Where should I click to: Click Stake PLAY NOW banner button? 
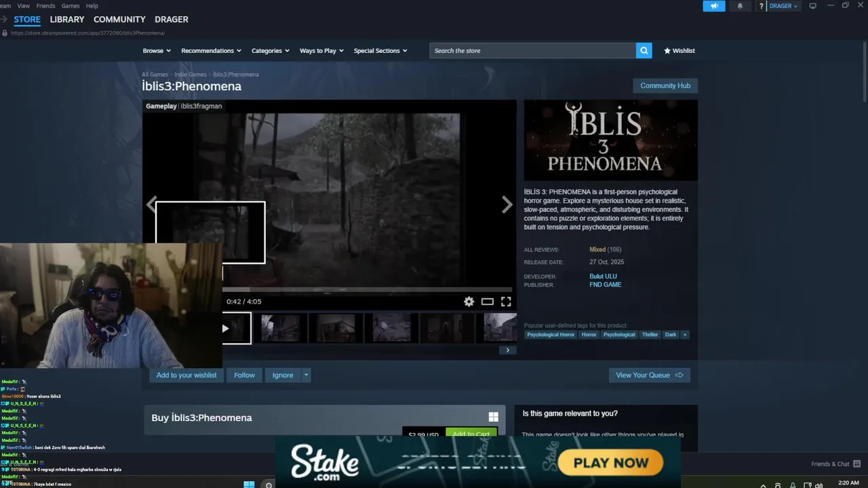611,463
